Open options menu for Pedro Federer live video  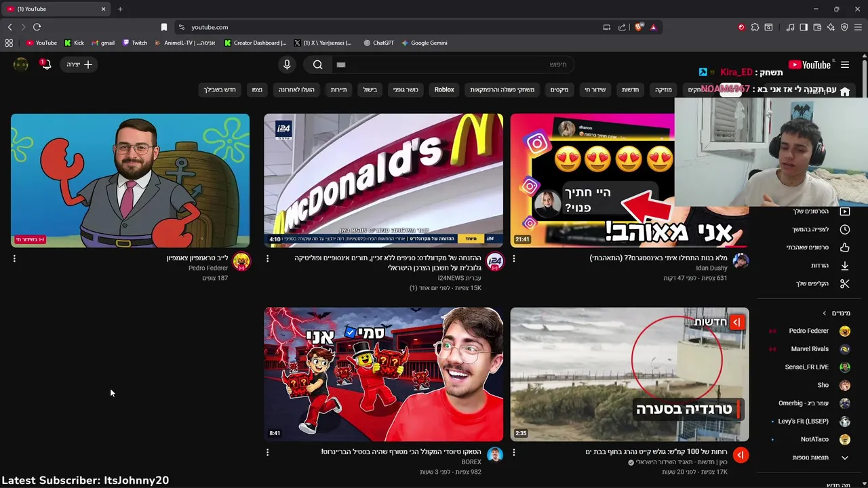(x=14, y=258)
